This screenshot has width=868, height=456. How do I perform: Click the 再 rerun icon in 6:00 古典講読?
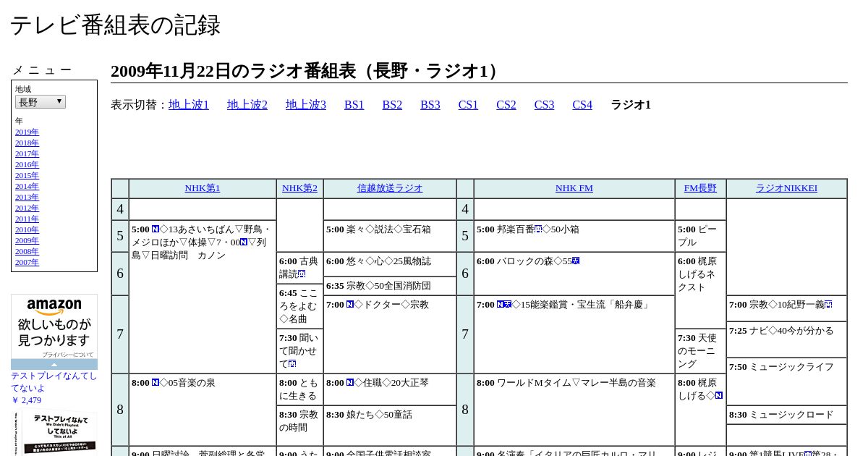pos(302,274)
